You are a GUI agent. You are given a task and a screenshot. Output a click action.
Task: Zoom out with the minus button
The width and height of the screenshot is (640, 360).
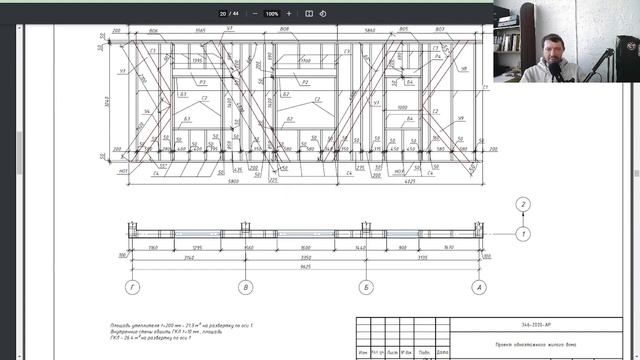255,13
